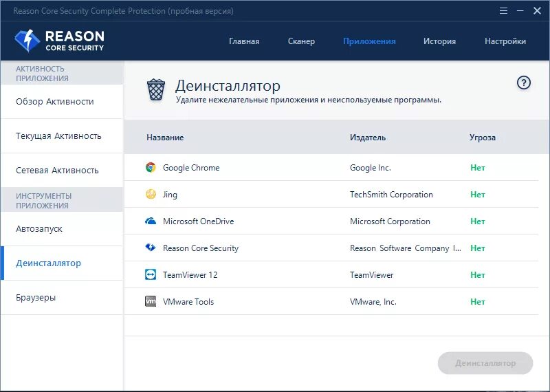Screen dimensions: 550x392
Task: Click the Reason Core Security row icon
Action: pos(151,248)
